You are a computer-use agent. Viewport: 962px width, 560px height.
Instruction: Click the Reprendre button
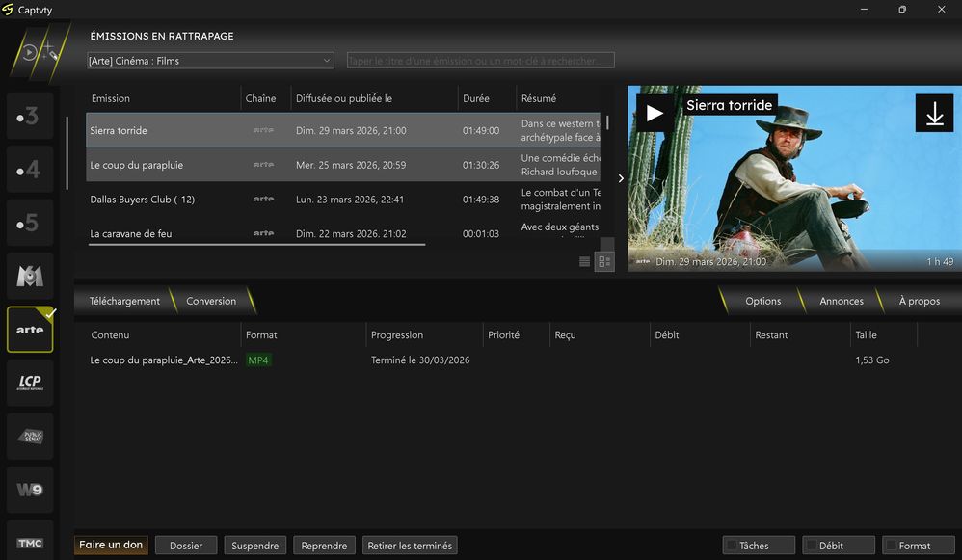click(324, 546)
